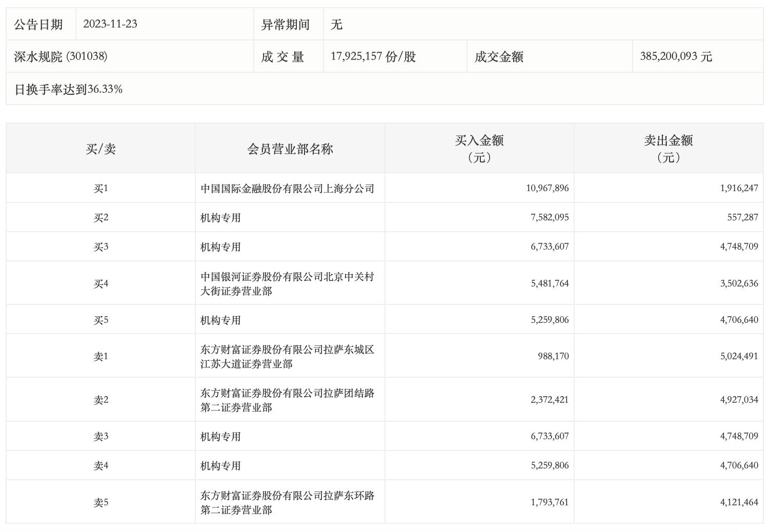
Task: Click the 买/卖 column header
Action: point(100,149)
